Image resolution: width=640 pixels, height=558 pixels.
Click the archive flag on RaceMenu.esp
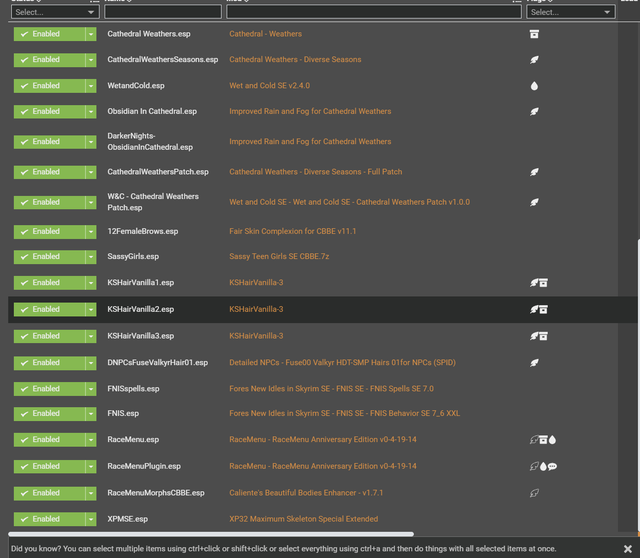tap(543, 440)
